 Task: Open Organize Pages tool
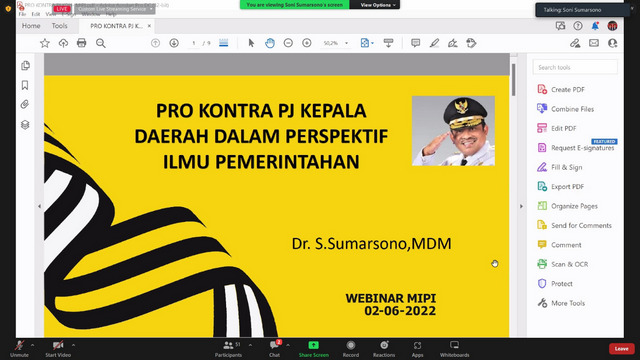[567, 206]
